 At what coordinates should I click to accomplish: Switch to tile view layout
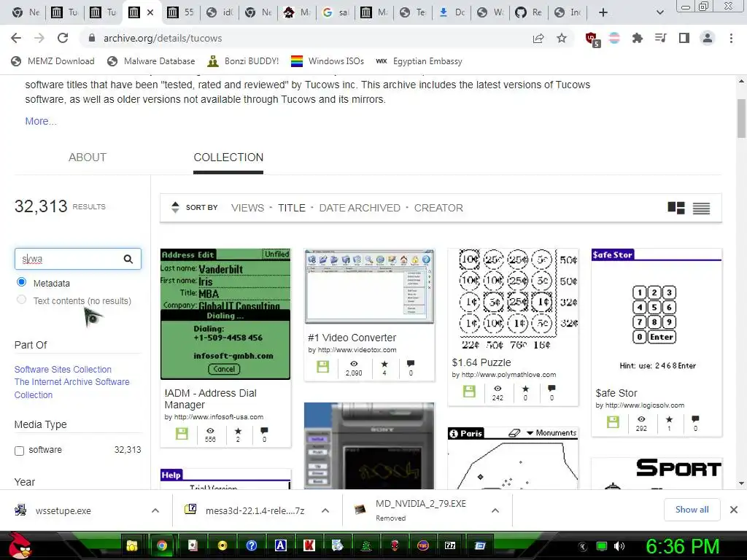click(676, 208)
